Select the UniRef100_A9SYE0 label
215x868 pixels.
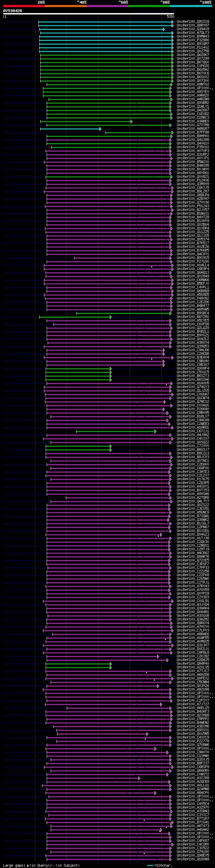click(193, 92)
